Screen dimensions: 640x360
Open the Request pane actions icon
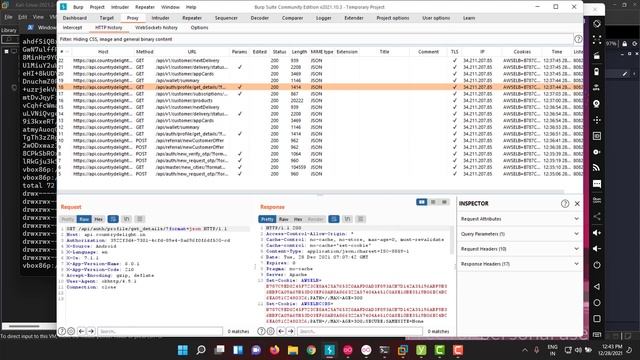113,219
